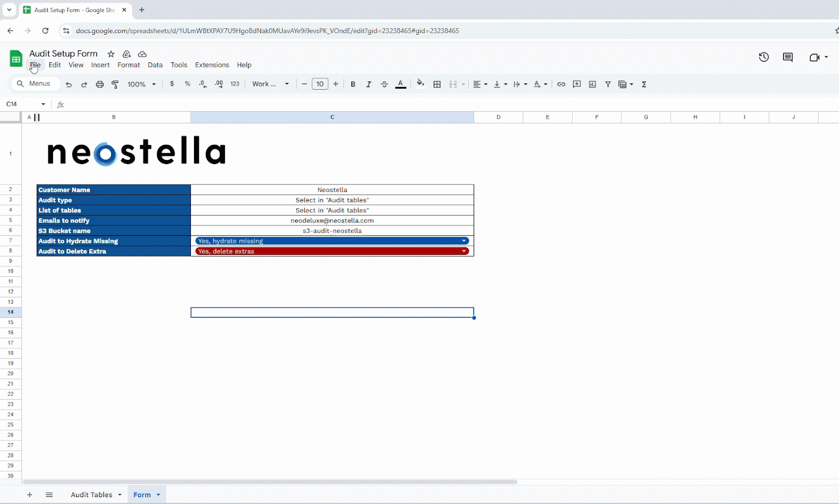Click the increase font size button
This screenshot has height=504, width=839.
coord(336,84)
